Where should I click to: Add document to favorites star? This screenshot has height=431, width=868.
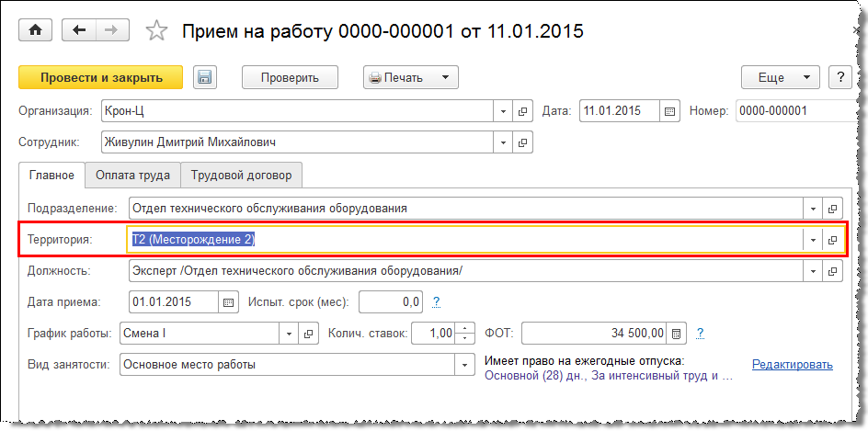click(x=156, y=30)
